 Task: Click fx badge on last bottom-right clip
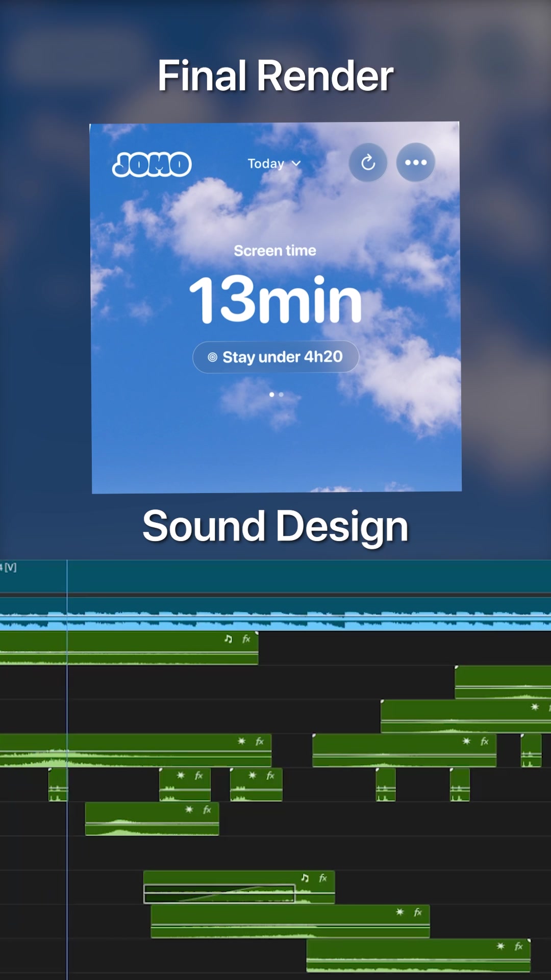click(519, 946)
